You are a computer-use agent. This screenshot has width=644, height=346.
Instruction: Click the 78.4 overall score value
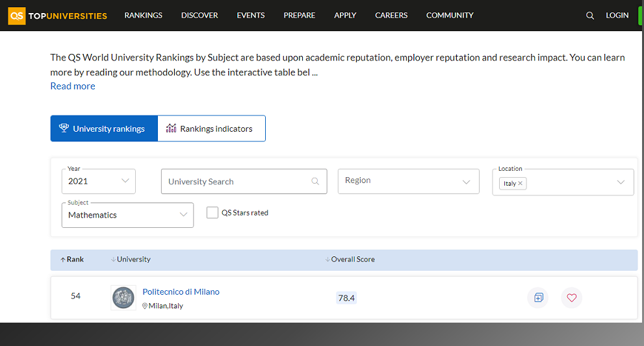(x=346, y=298)
